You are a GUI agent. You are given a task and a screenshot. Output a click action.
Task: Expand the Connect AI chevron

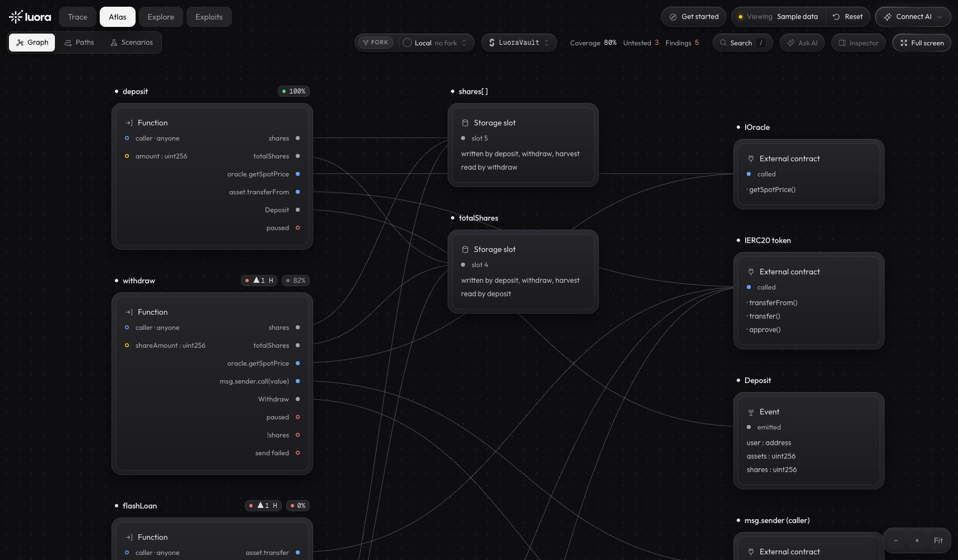point(940,17)
